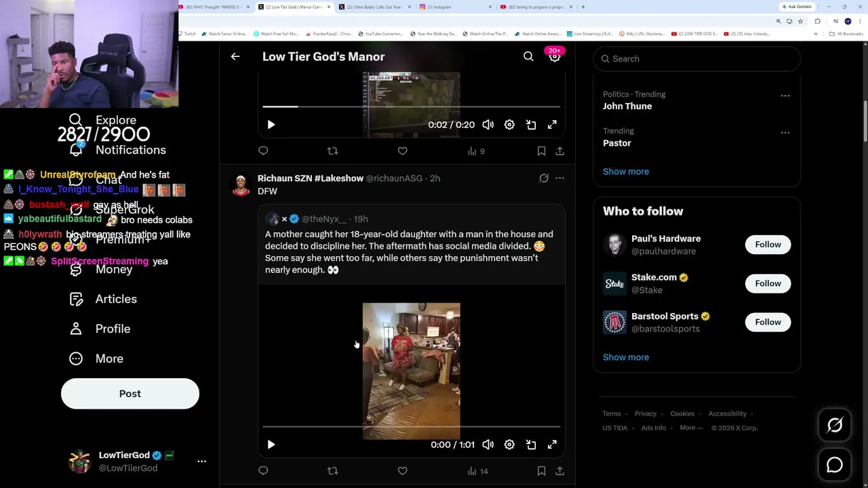Show more trending topics

click(x=626, y=171)
